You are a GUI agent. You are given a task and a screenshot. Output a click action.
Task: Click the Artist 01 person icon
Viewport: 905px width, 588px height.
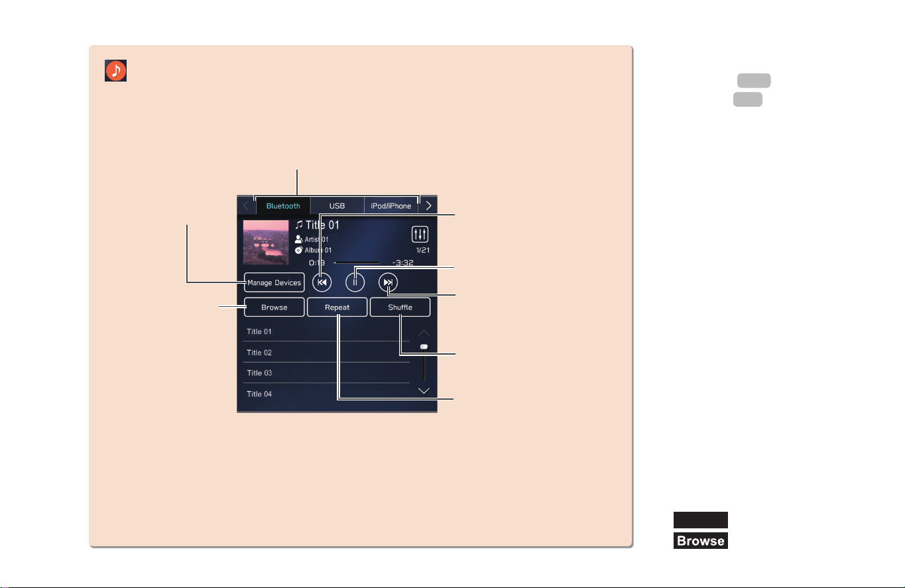point(298,239)
